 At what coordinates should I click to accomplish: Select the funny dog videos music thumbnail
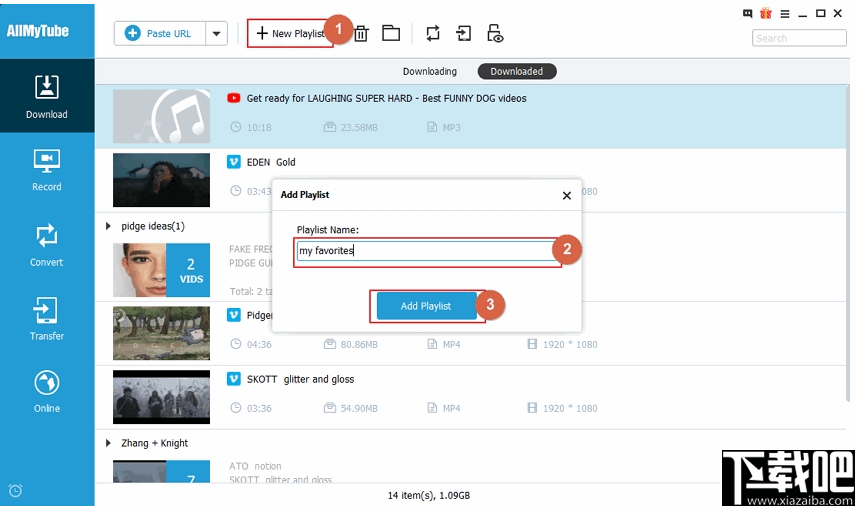pos(161,116)
